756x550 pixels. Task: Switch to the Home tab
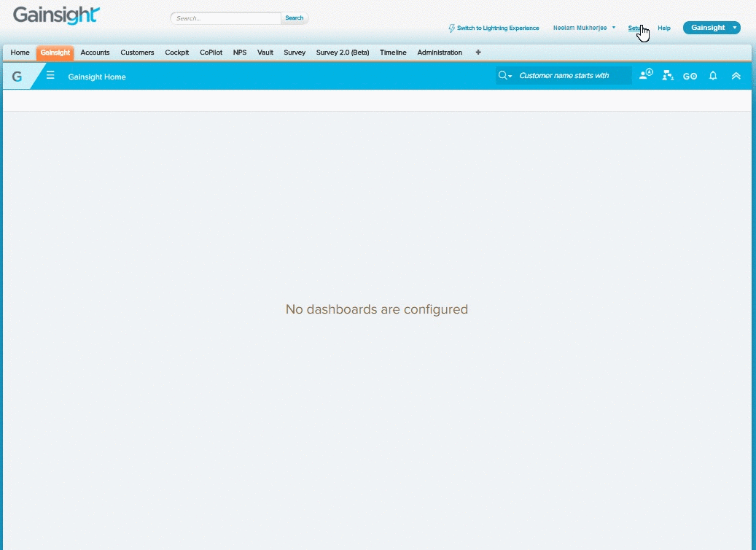click(20, 52)
